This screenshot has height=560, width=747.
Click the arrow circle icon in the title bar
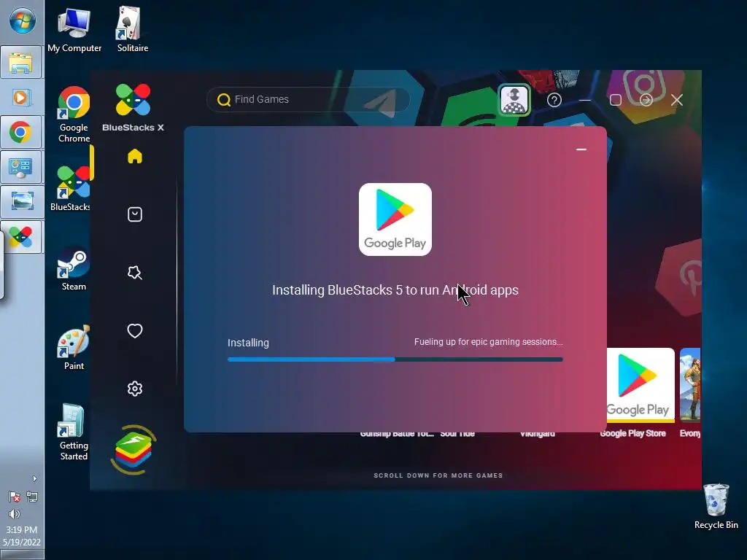coord(646,100)
